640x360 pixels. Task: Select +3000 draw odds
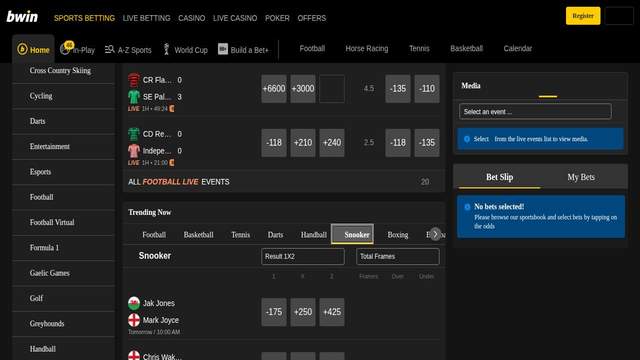point(303,89)
